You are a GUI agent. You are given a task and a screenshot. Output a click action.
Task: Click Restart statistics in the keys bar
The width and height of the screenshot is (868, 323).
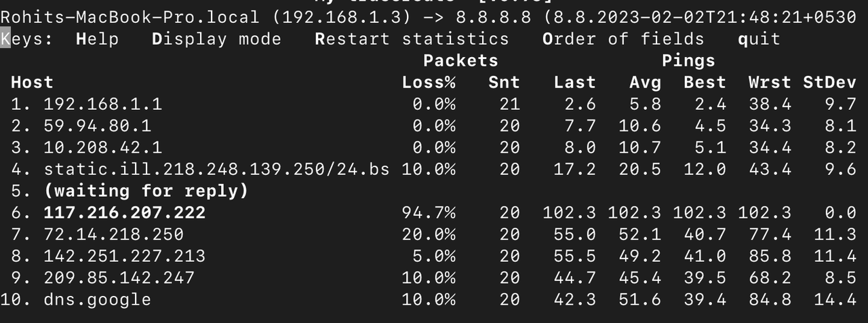pos(412,39)
